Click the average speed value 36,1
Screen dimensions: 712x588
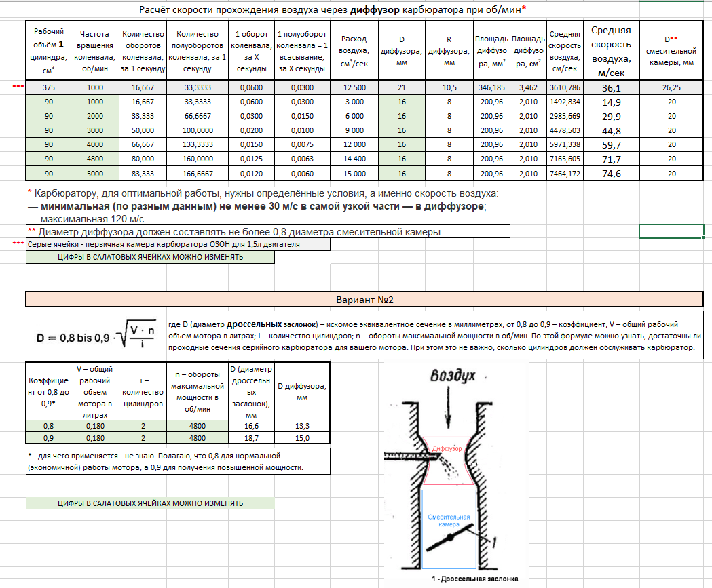pyautogui.click(x=611, y=88)
